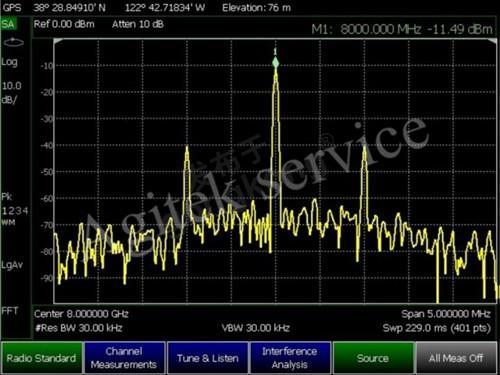Screen dimensions: 500x375
Task: Open the Source softkey
Action: pos(373,358)
